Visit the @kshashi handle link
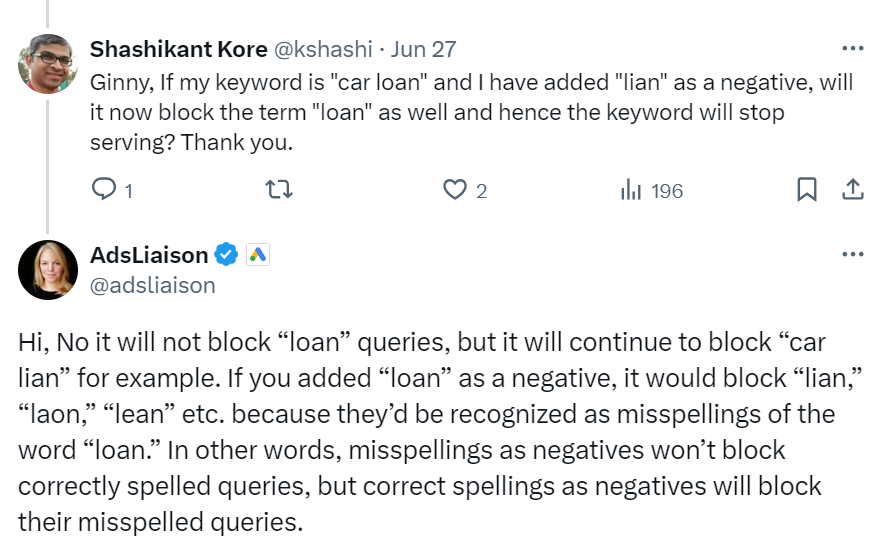 coord(323,49)
